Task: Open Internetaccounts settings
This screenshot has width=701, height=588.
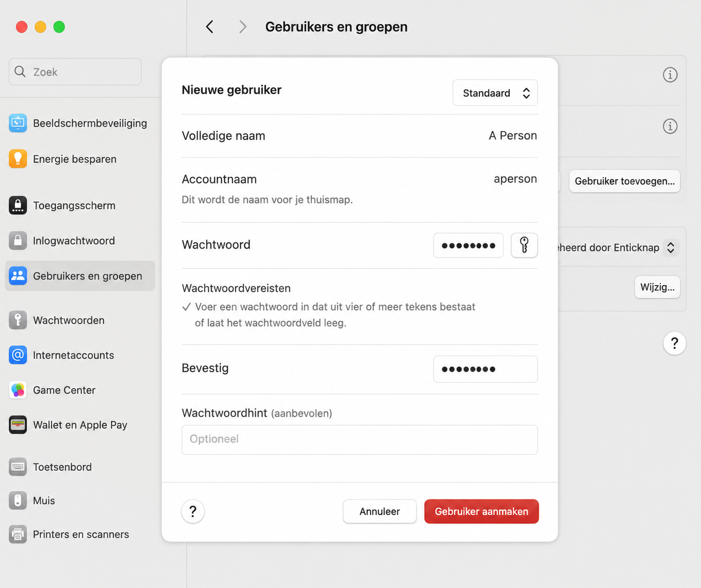Action: tap(80, 355)
